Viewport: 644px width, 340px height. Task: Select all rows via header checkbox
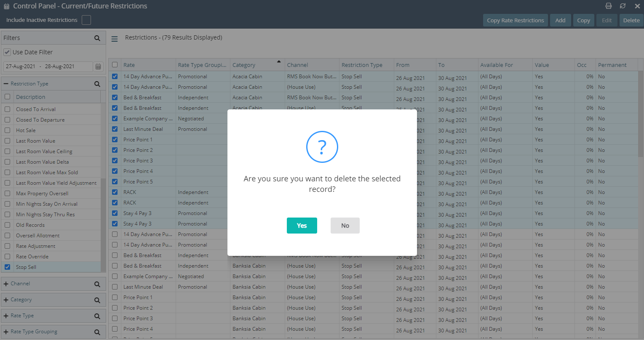(115, 64)
